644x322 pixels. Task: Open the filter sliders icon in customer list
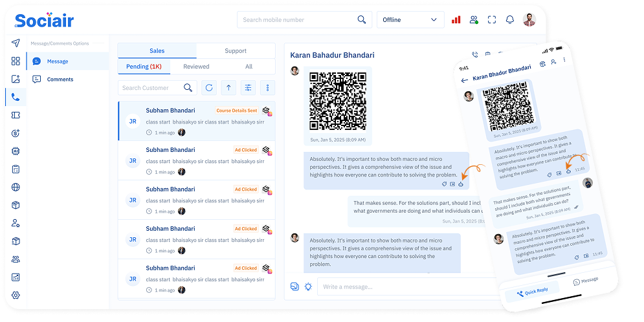click(248, 88)
